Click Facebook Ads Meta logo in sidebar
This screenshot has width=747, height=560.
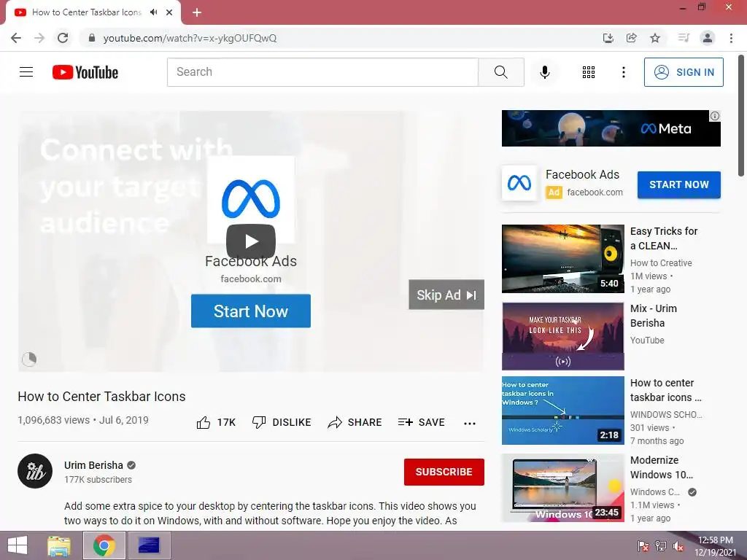pyautogui.click(x=519, y=183)
